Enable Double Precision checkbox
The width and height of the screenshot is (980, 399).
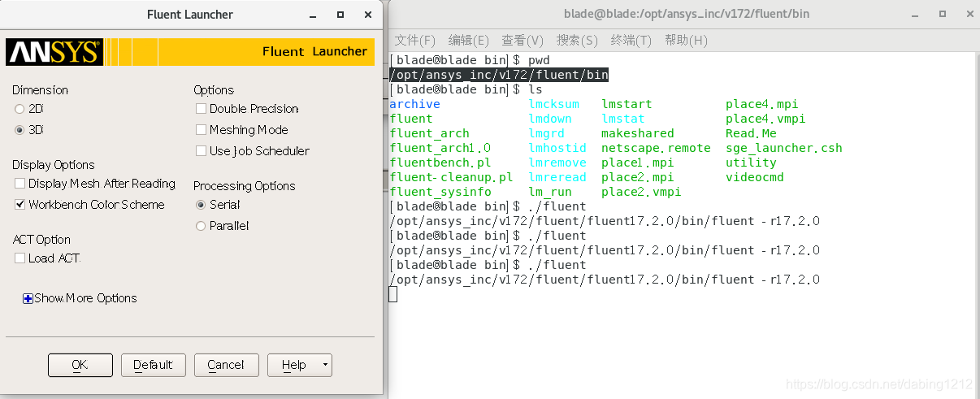pyautogui.click(x=201, y=109)
